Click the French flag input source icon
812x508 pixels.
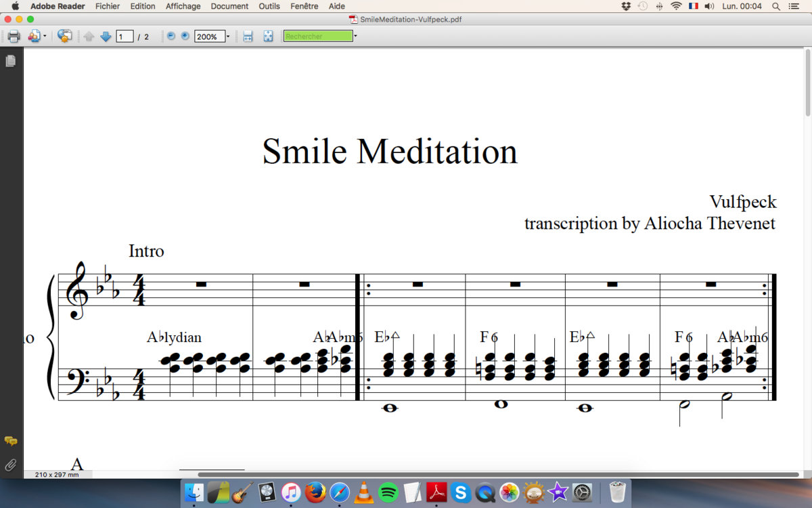693,6
